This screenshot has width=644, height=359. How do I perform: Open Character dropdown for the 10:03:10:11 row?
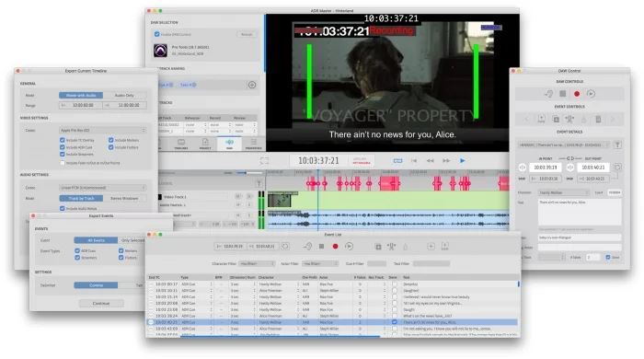pos(279,290)
